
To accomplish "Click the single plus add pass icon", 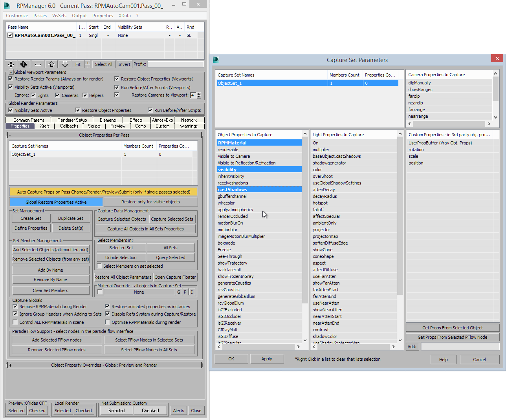I will tap(11, 64).
